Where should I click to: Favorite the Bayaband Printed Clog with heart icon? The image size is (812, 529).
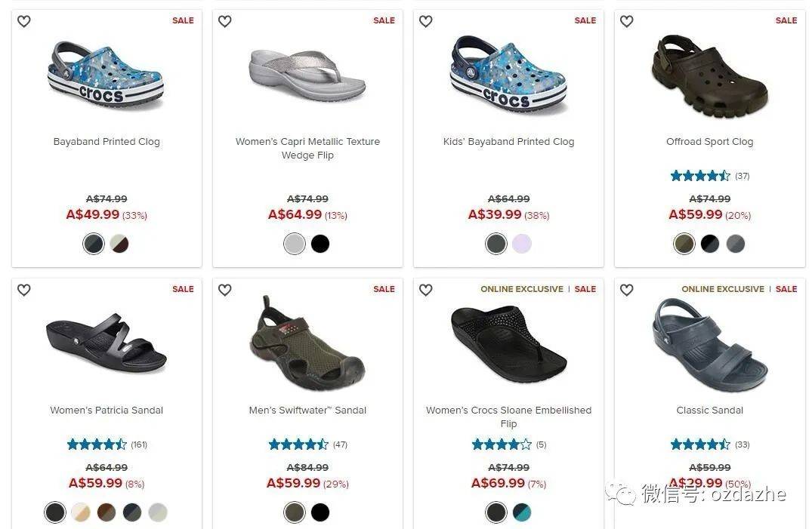pyautogui.click(x=24, y=21)
